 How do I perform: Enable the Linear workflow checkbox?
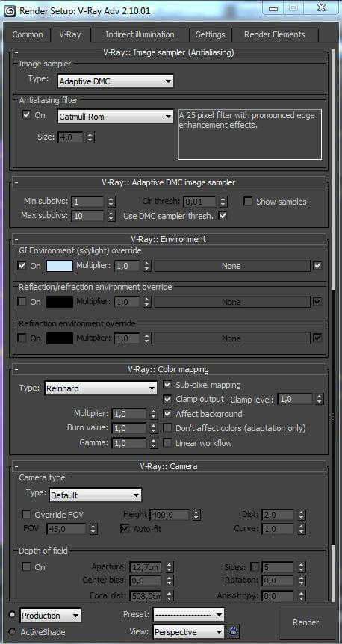[167, 443]
